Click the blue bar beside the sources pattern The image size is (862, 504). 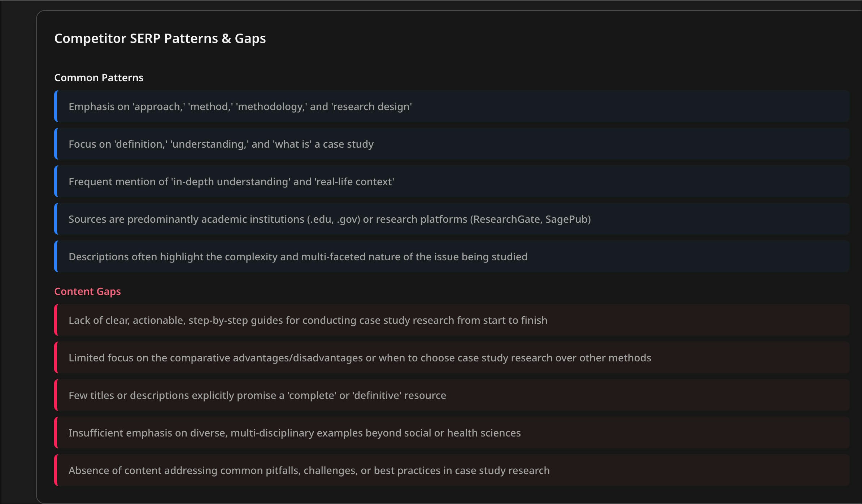coord(56,219)
